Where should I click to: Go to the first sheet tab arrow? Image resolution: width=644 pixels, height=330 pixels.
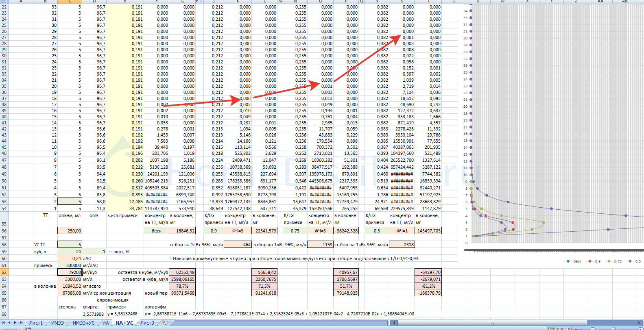[4, 323]
